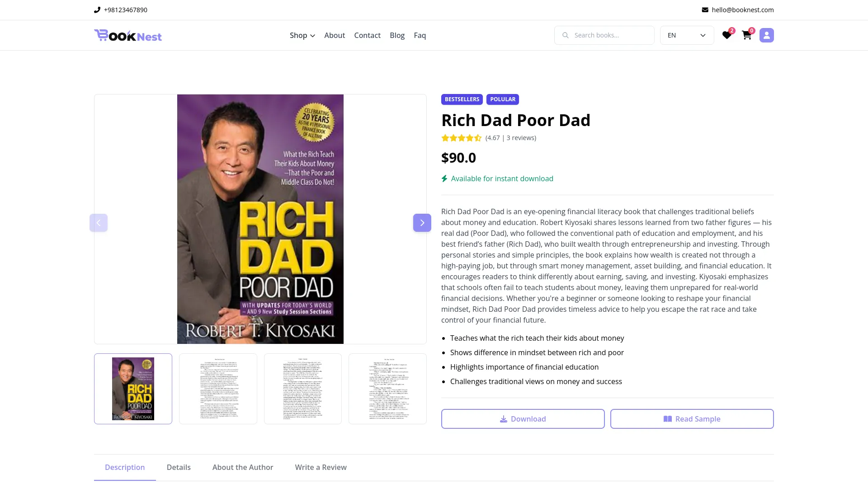The image size is (868, 488).
Task: Select Blog from the navigation menu
Action: (x=397, y=35)
